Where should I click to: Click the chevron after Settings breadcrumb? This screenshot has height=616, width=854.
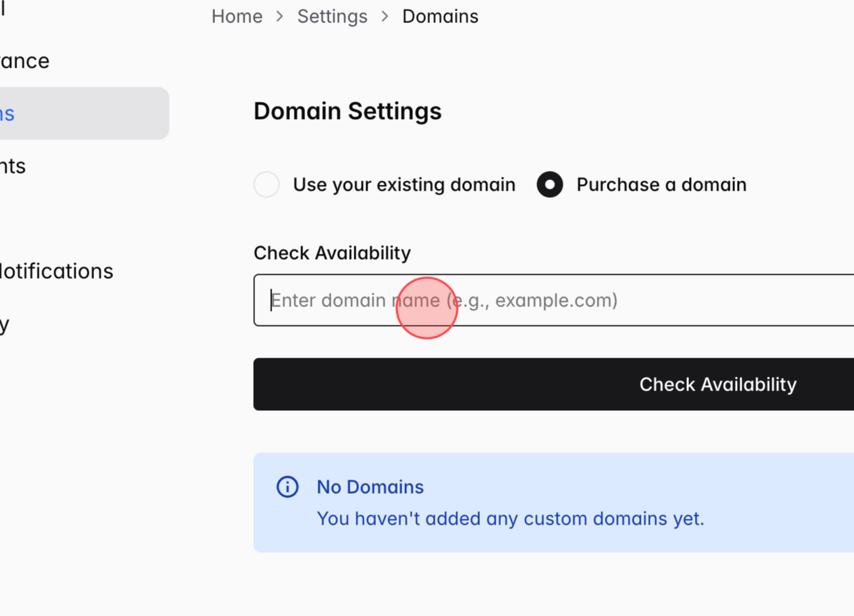click(x=385, y=16)
